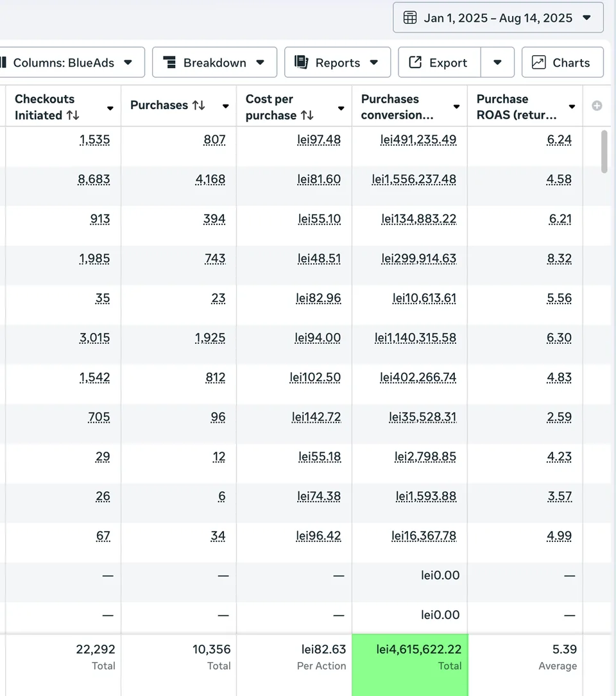Click the ROAS value 2.59
The image size is (616, 696).
pyautogui.click(x=560, y=417)
